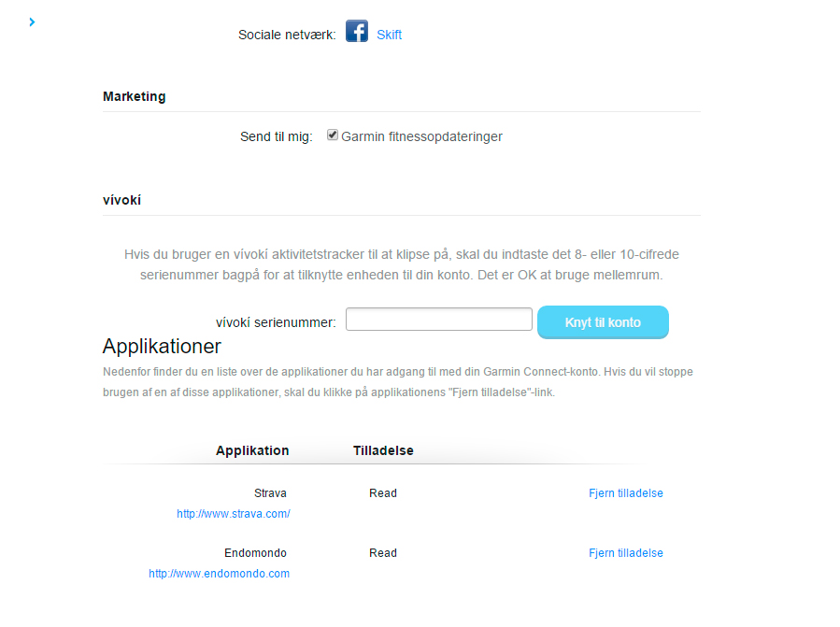Remove Endomondo permission via Fjern tilladelse
This screenshot has height=627, width=840.
(x=626, y=553)
